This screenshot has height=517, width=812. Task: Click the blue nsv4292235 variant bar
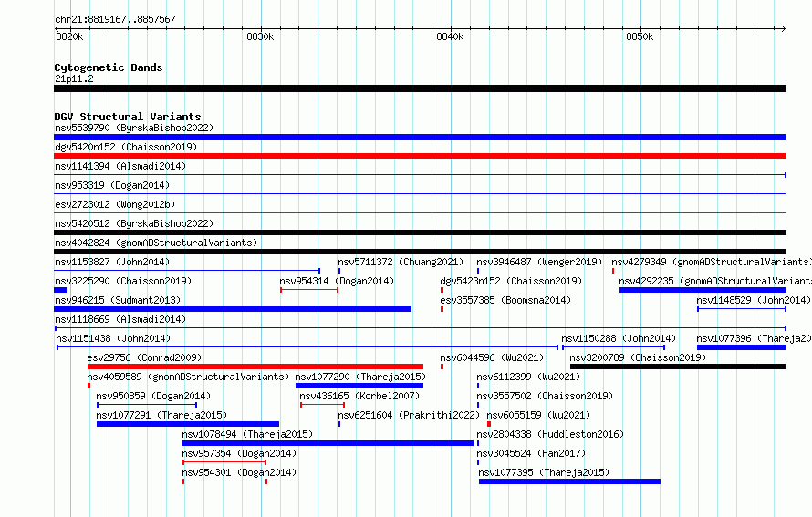(703, 290)
